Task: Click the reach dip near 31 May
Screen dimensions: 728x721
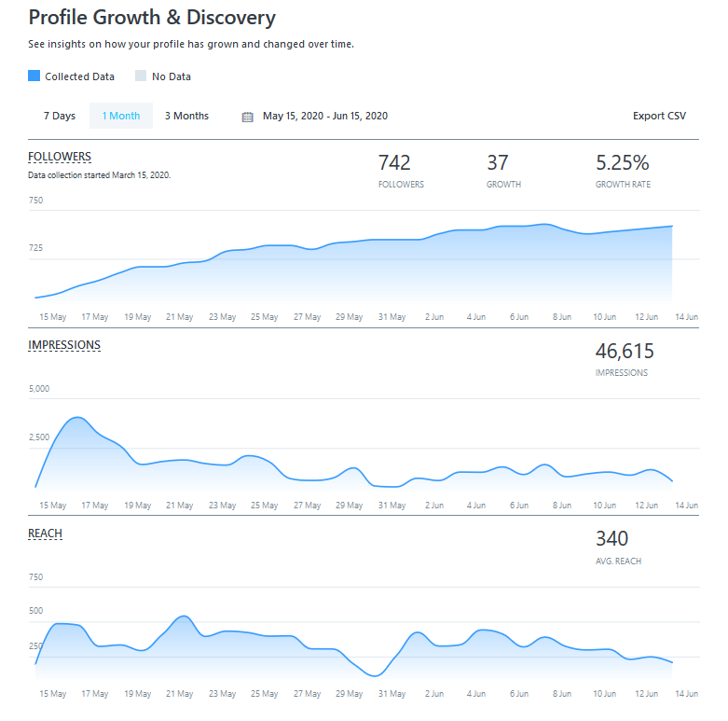Action: click(375, 675)
